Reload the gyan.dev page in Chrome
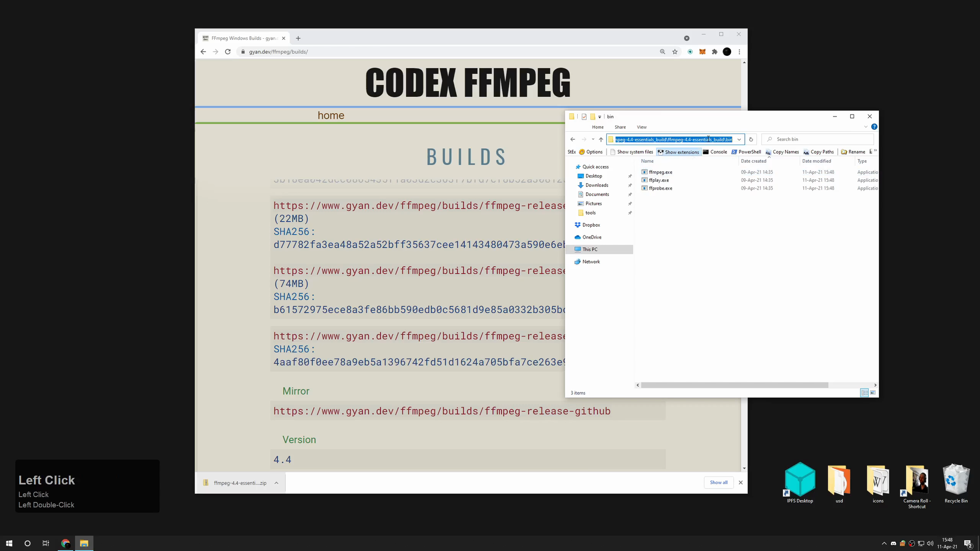This screenshot has width=980, height=551. (228, 52)
